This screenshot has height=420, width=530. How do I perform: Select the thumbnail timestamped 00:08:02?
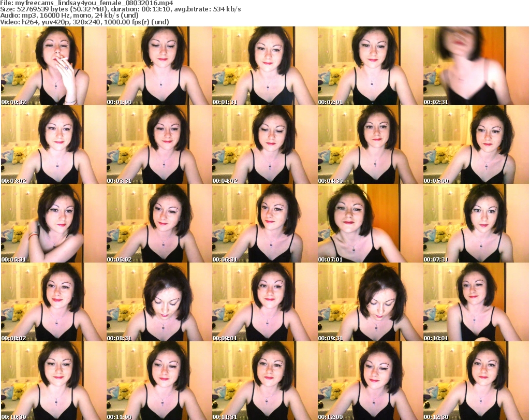click(53, 302)
